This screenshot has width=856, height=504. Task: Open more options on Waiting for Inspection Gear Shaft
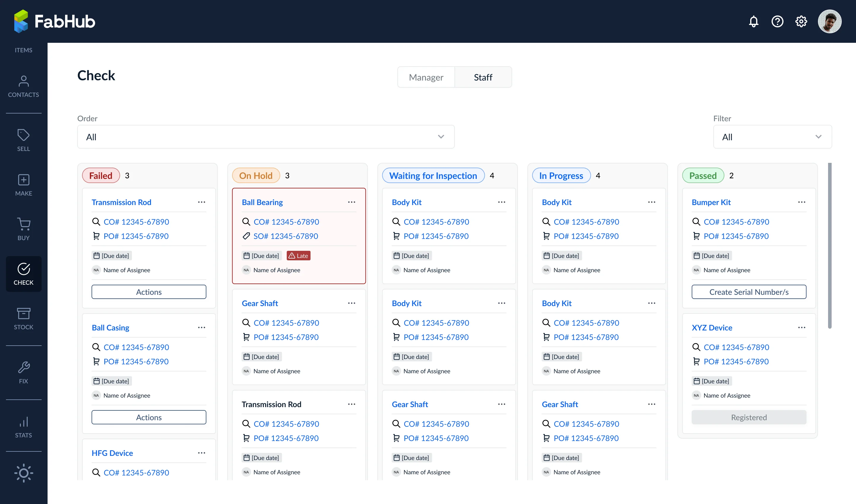pyautogui.click(x=502, y=404)
